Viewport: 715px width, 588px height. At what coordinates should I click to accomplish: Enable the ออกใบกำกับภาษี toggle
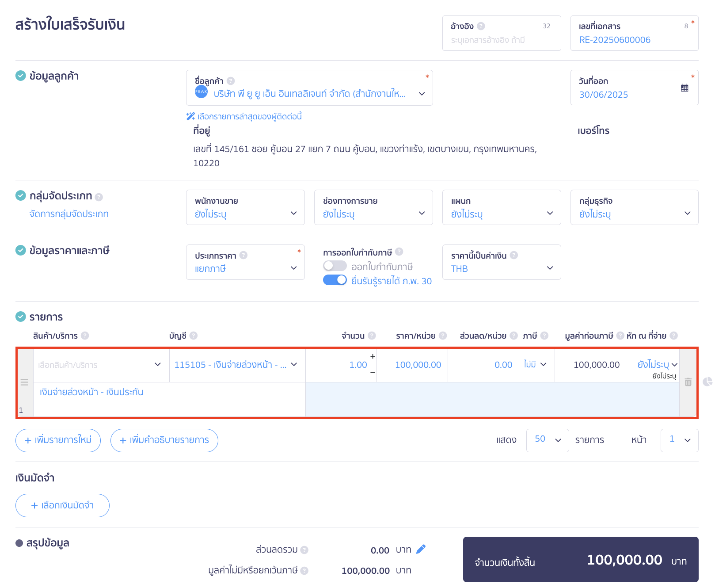[335, 266]
